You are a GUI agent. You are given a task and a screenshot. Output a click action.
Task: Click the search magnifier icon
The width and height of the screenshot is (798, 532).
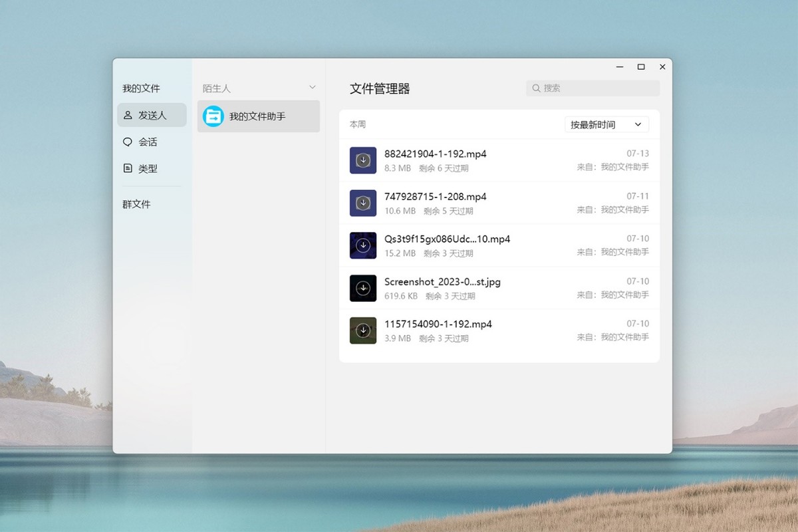coord(536,88)
